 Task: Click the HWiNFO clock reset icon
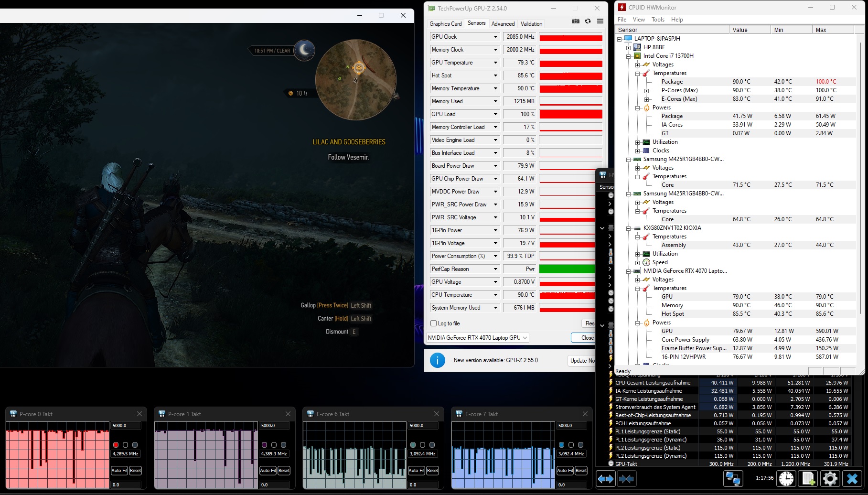tap(786, 478)
